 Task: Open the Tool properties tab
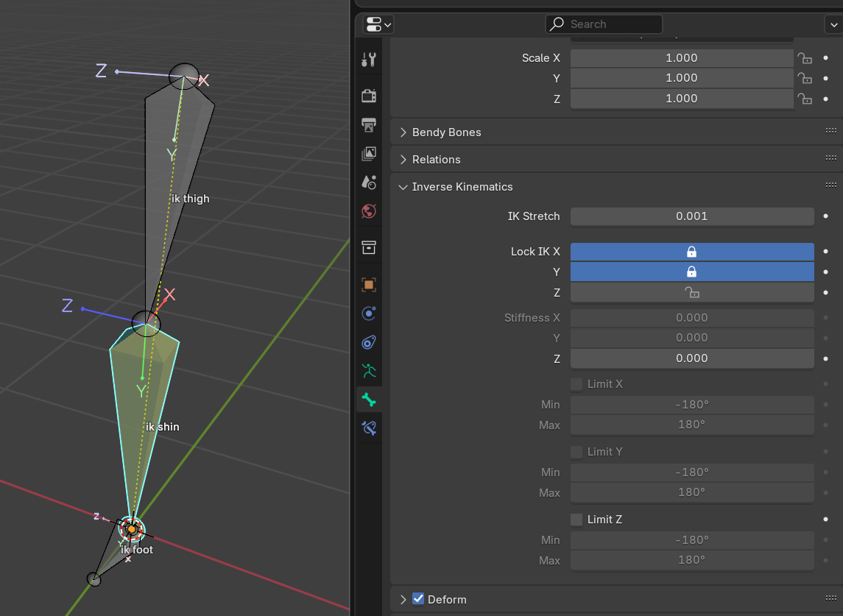369,59
